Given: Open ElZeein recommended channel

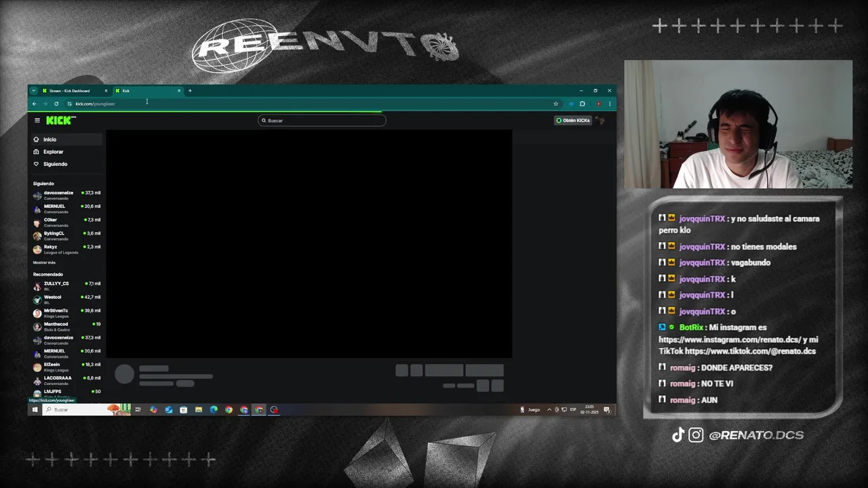Looking at the screenshot, I should (x=66, y=367).
